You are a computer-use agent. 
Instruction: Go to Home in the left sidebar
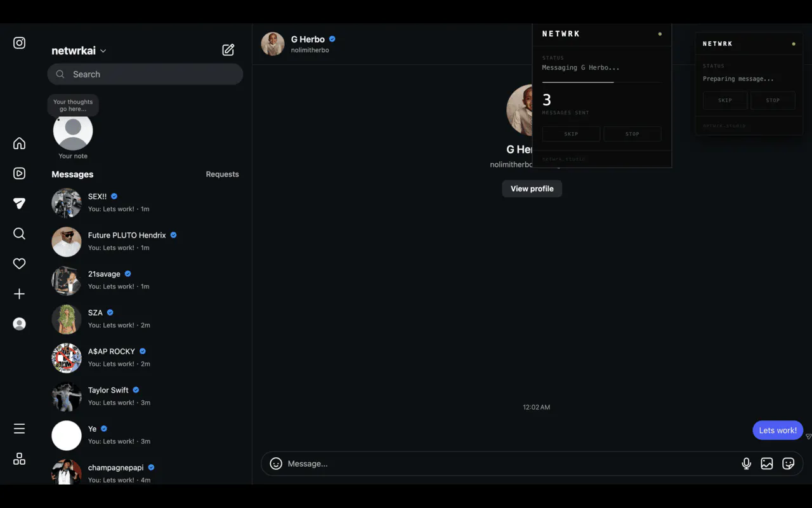(x=20, y=143)
